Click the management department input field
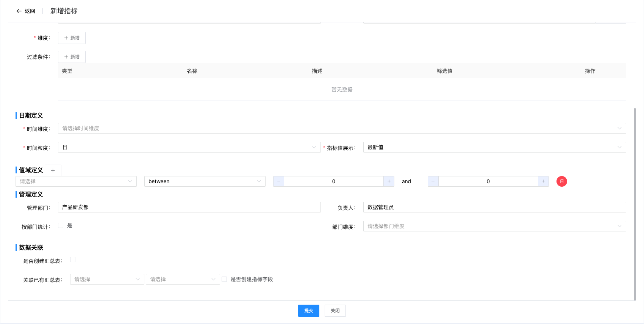Screen dimensions: 644x324 pos(189,207)
